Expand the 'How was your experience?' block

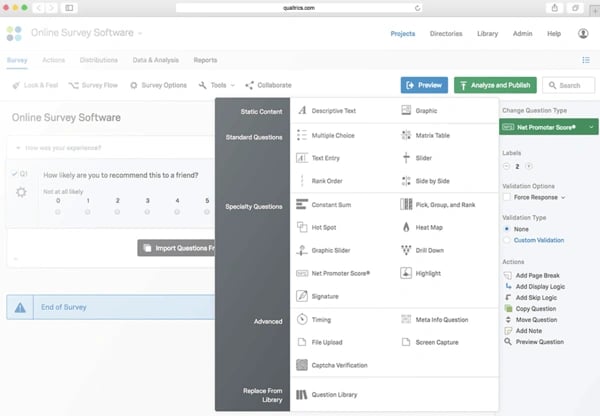(x=17, y=147)
